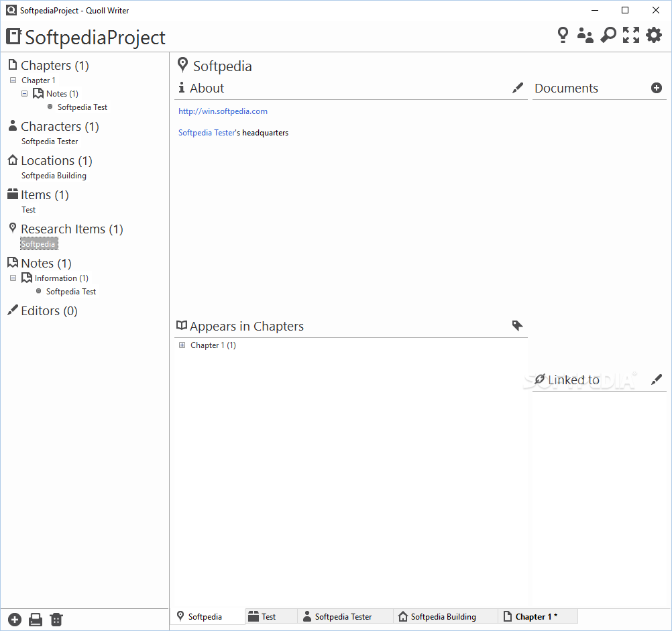Edit Linked to section with pencil icon
The image size is (672, 631).
(x=656, y=380)
